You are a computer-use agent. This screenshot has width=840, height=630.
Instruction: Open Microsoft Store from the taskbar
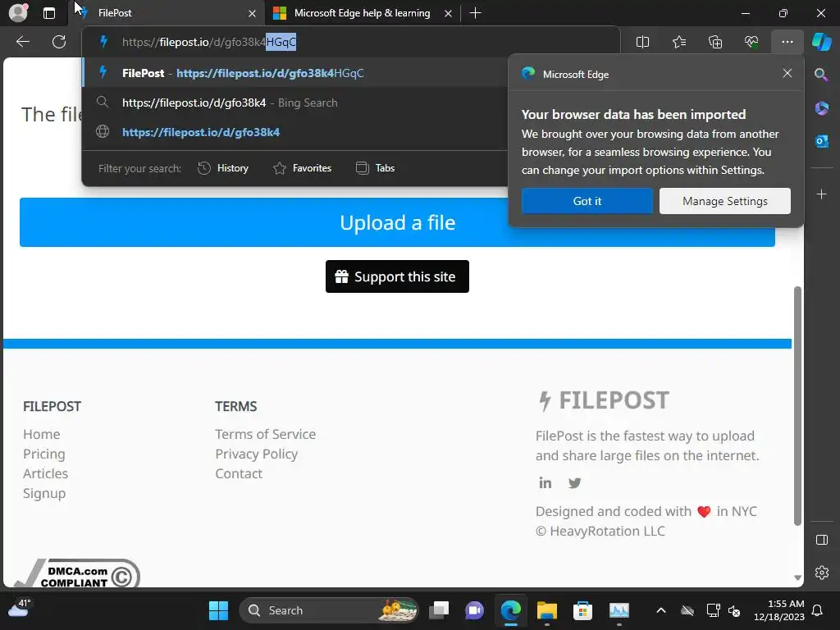[x=582, y=610]
